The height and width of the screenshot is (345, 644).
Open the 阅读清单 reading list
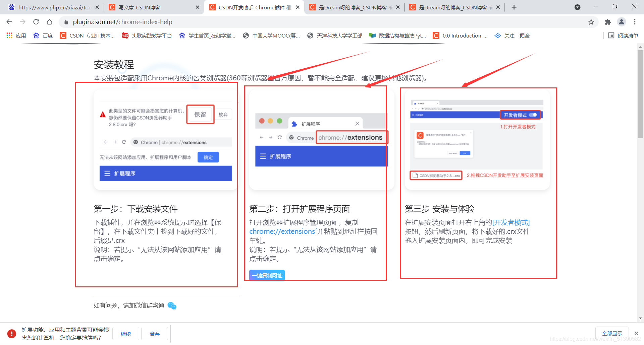623,36
